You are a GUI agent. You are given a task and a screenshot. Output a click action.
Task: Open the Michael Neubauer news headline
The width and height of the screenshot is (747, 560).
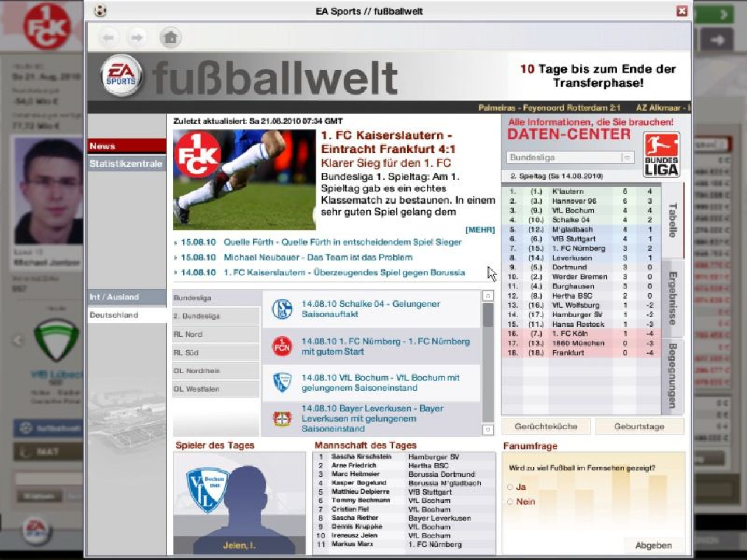pyautogui.click(x=318, y=257)
